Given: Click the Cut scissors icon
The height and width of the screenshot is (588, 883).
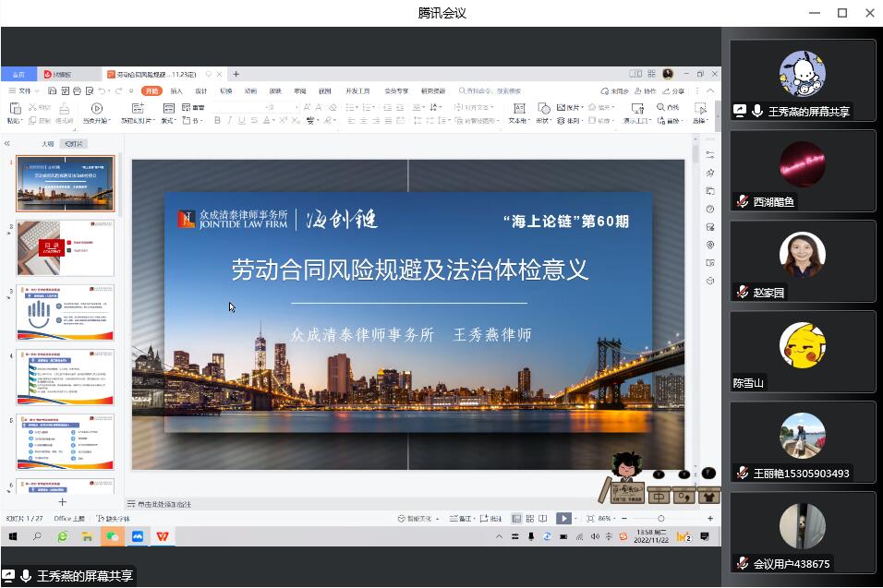Looking at the screenshot, I should [32, 107].
